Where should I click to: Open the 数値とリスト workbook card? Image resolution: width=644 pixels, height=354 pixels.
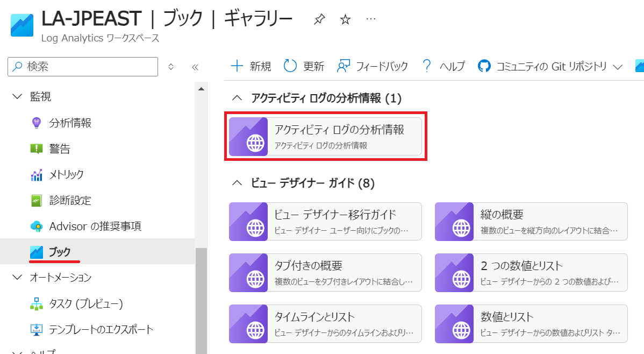click(531, 323)
